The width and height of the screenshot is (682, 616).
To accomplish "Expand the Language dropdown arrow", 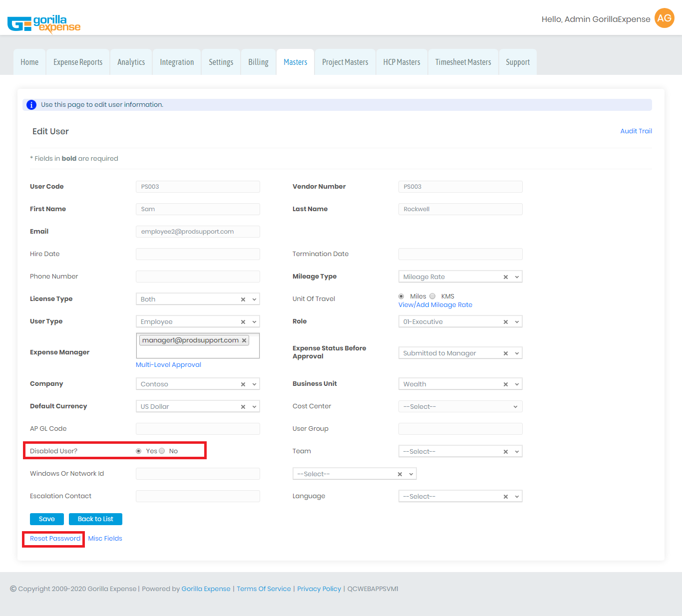I will click(517, 497).
